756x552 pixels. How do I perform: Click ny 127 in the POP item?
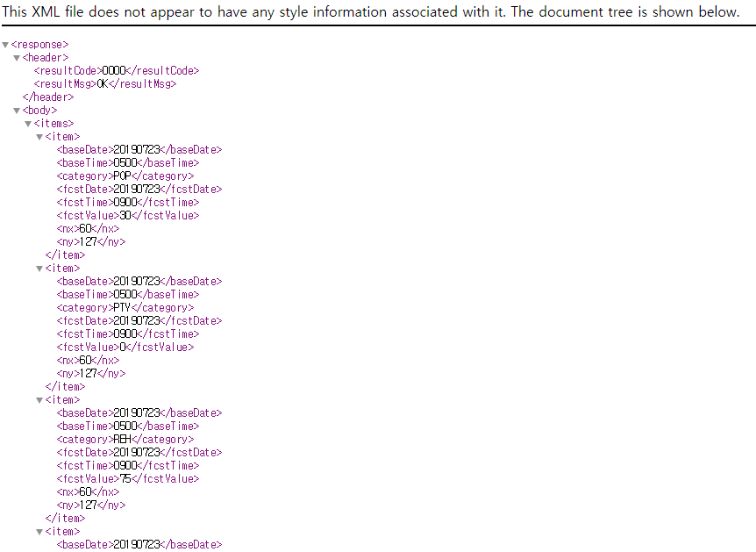(91, 241)
